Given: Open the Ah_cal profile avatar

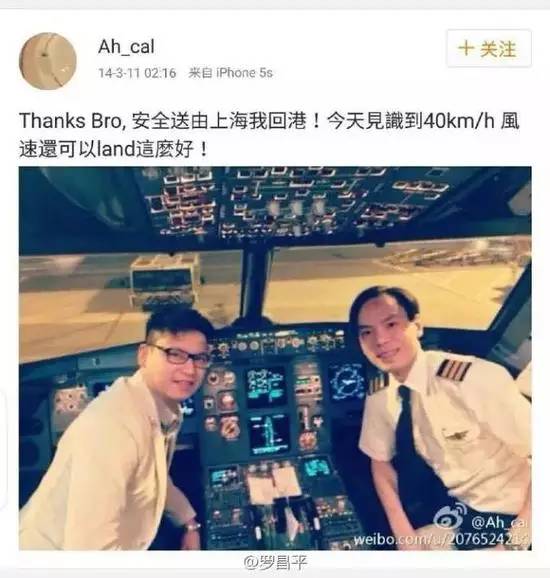Looking at the screenshot, I should point(48,61).
